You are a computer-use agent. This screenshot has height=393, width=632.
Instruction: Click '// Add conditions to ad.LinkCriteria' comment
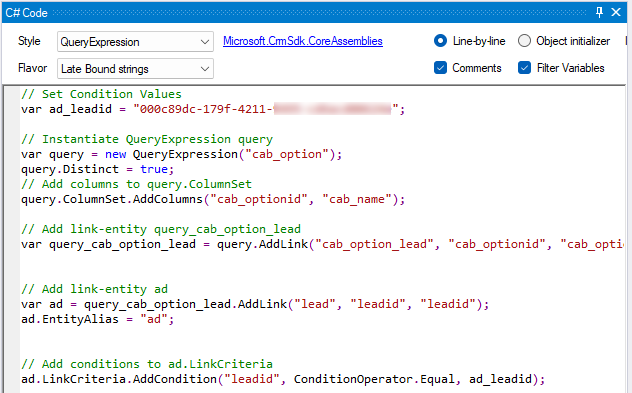tap(147, 364)
